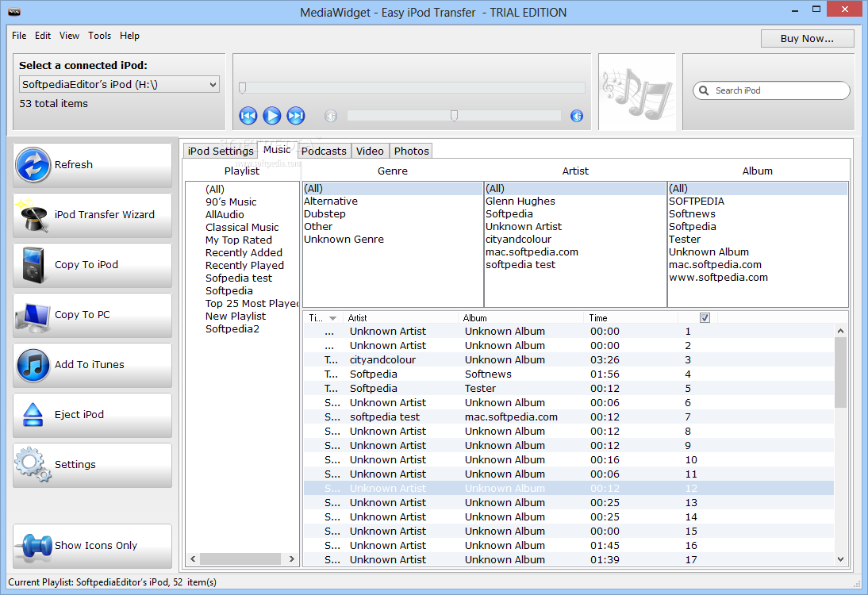The height and width of the screenshot is (595, 868).
Task: Switch to the Video tab
Action: 370,151
